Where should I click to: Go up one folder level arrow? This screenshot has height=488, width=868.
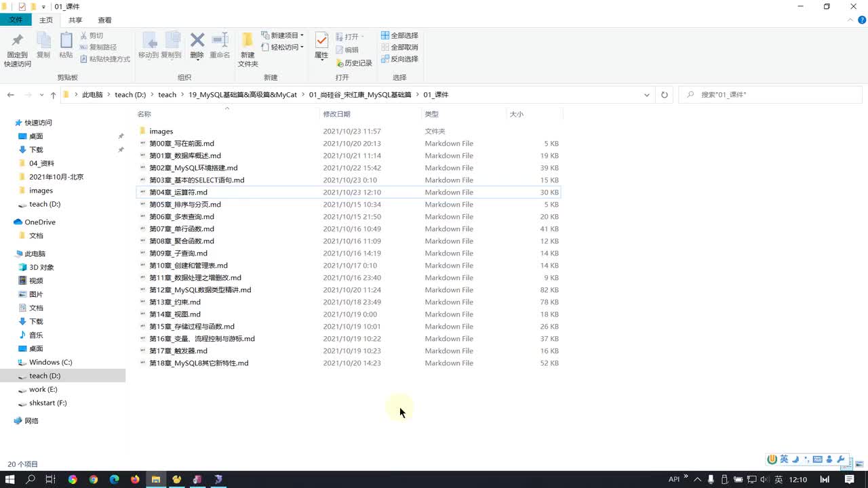click(54, 95)
